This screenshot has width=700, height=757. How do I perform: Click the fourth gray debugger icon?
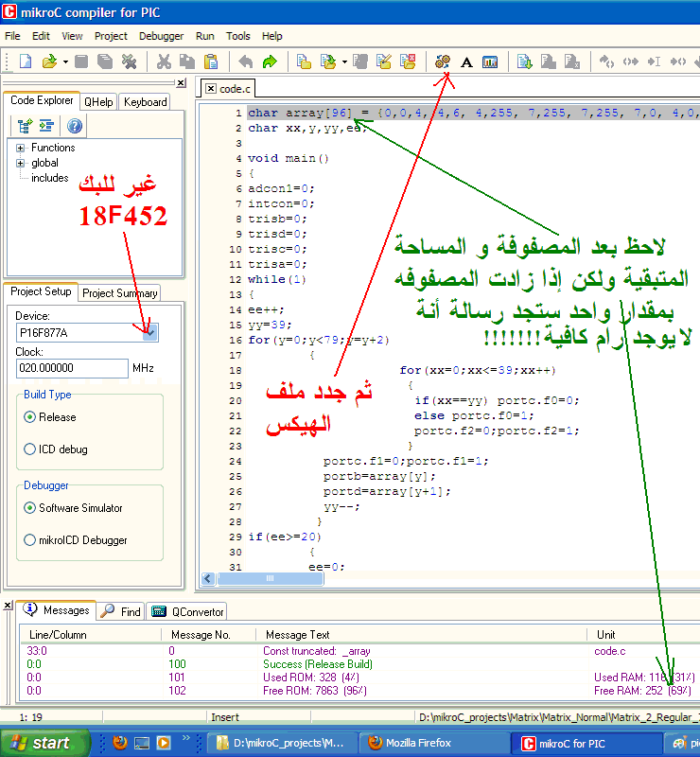coord(678,62)
